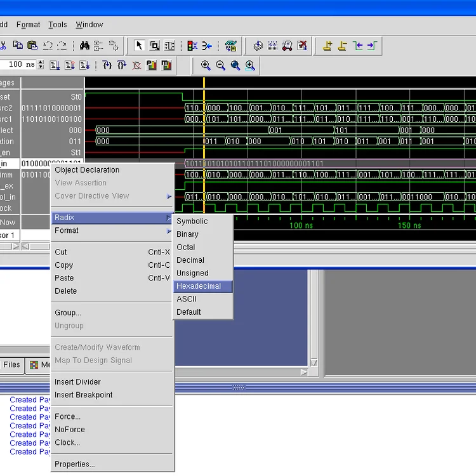Click the Zoom In magnifier icon
This screenshot has height=476, width=476.
(x=206, y=65)
